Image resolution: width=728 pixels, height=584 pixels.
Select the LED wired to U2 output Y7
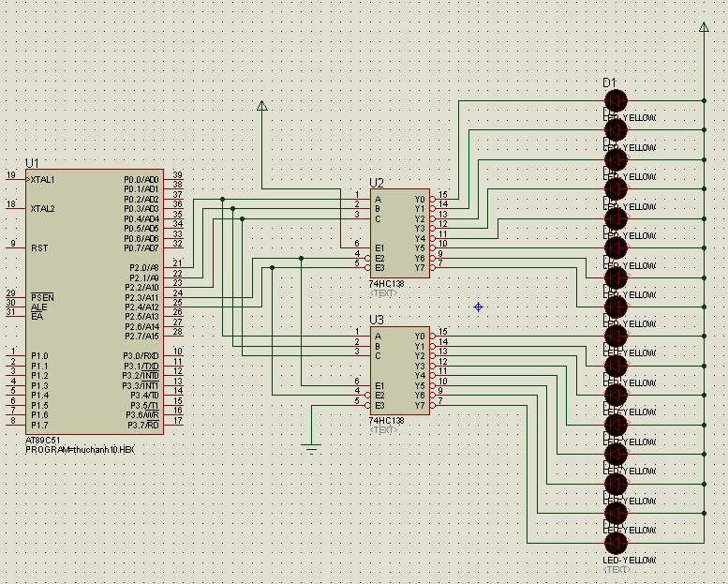click(x=617, y=307)
